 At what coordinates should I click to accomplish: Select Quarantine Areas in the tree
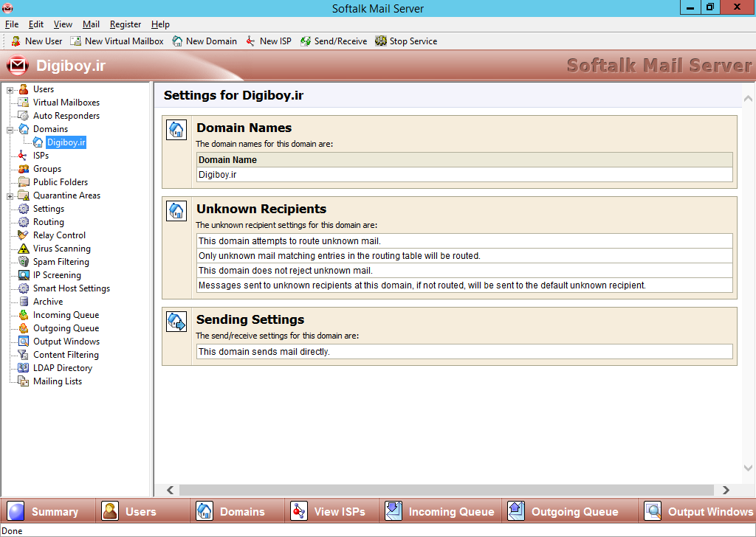tap(66, 195)
